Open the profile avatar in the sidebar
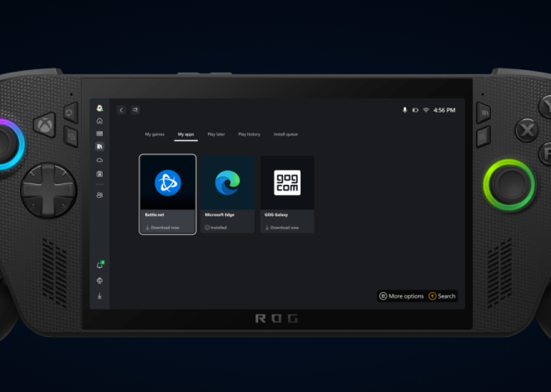The image size is (551, 392). point(100,108)
